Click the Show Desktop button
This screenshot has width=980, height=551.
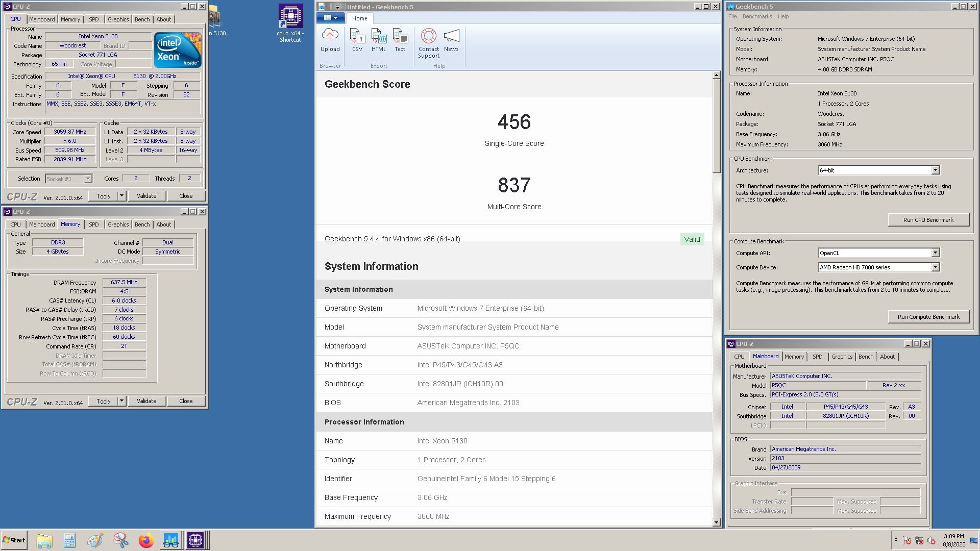974,540
